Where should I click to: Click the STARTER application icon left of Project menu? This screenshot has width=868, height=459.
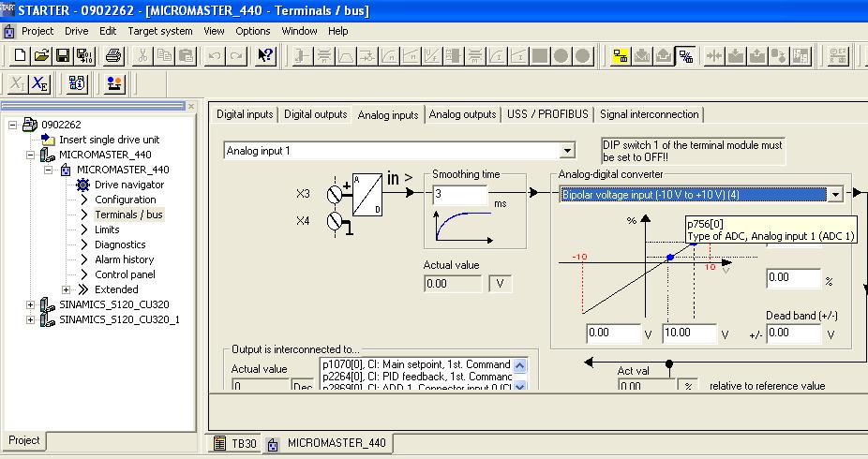[x=8, y=31]
